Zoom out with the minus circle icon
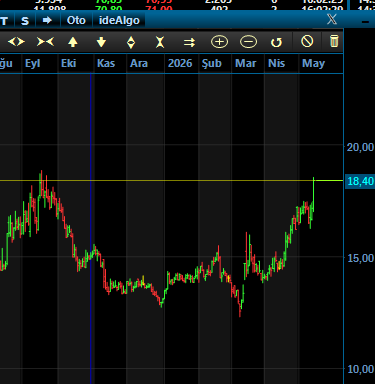The width and height of the screenshot is (375, 384). coord(248,42)
